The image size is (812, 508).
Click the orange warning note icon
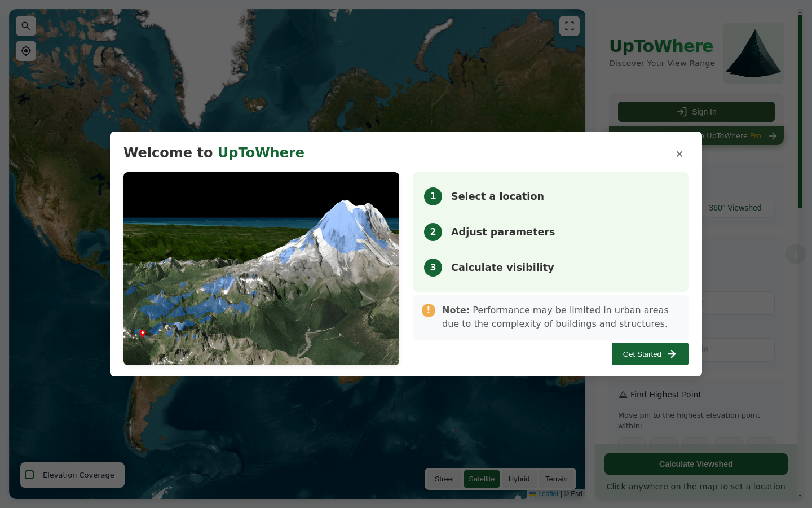tap(429, 310)
